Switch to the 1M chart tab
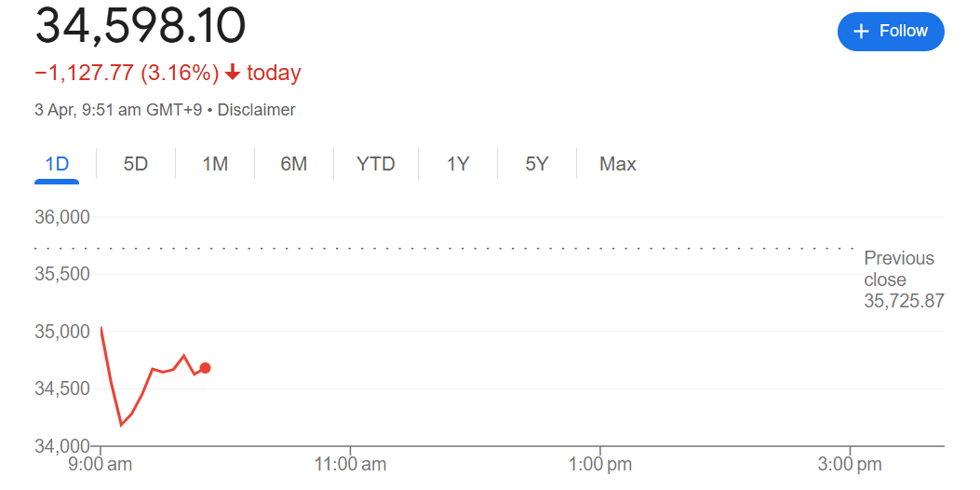Image resolution: width=980 pixels, height=490 pixels. 215,164
